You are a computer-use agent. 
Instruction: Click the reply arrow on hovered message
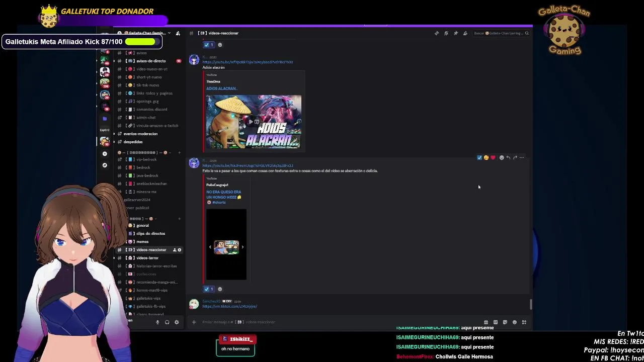[508, 158]
